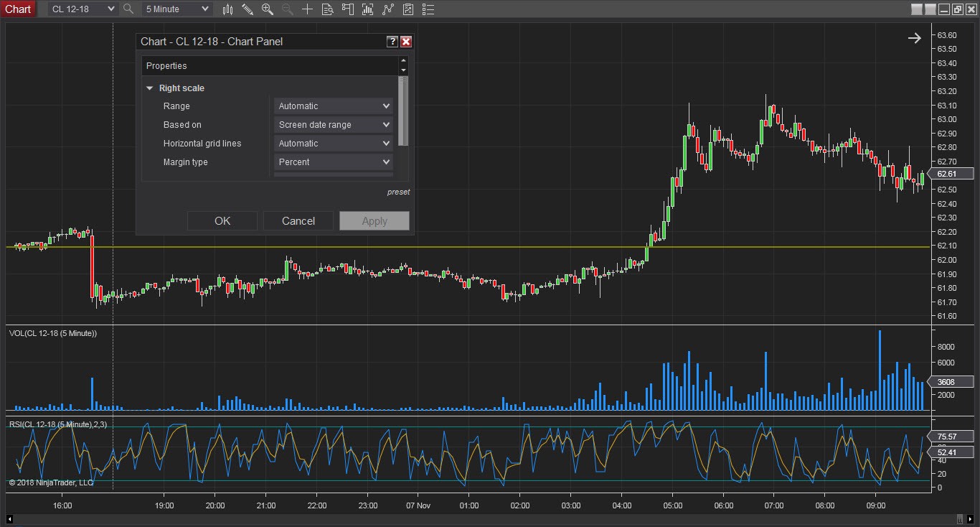Click the 75.57 RSI value marker
The image size is (980, 527).
click(x=950, y=437)
